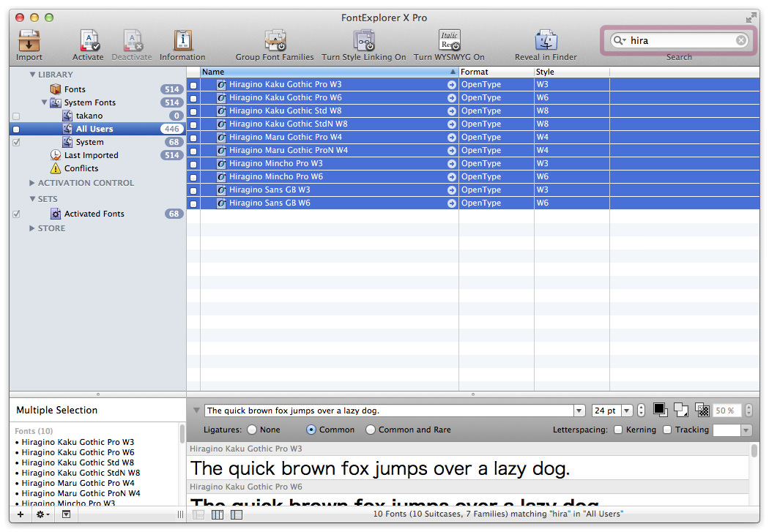Click Reveal in Finder icon

click(546, 41)
